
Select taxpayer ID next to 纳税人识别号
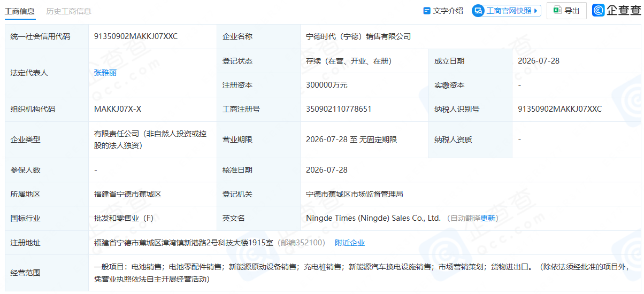coord(560,109)
